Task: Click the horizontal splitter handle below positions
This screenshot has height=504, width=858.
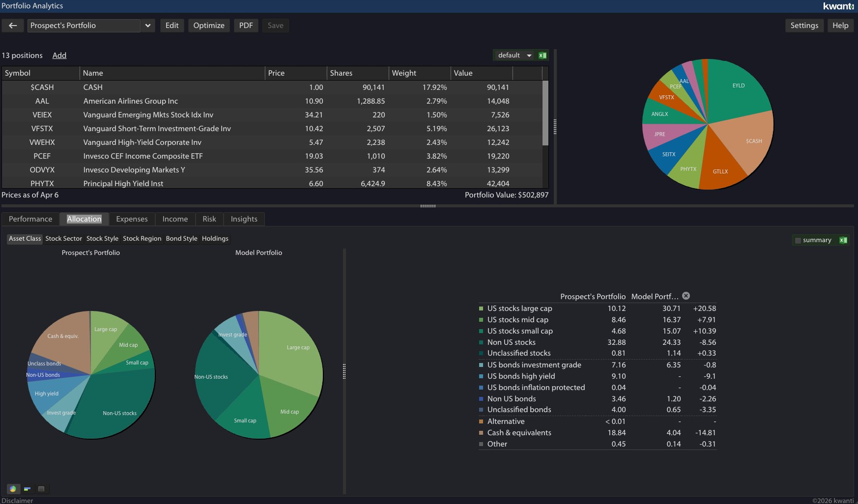Action: (x=428, y=206)
